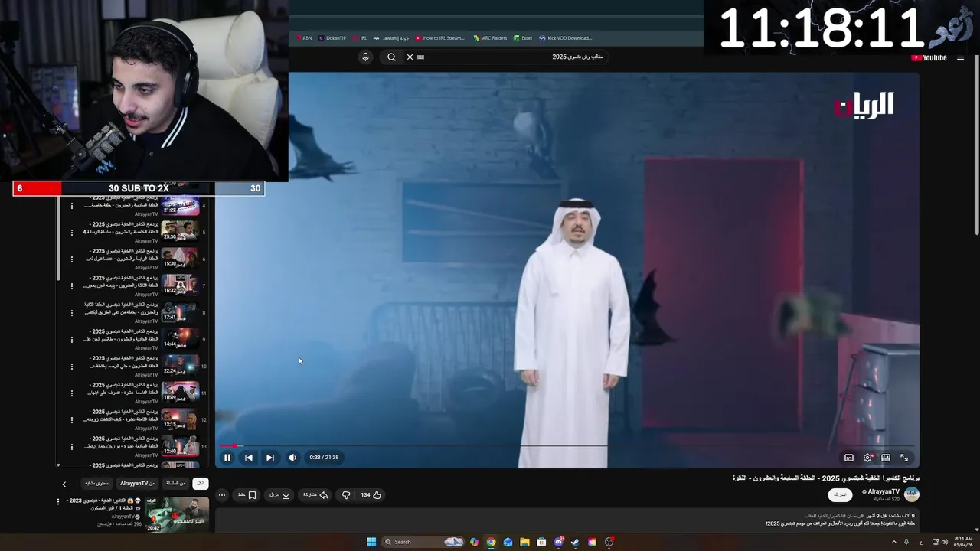Open the Windows Start menu
Viewport: 980px width, 551px height.
point(371,542)
